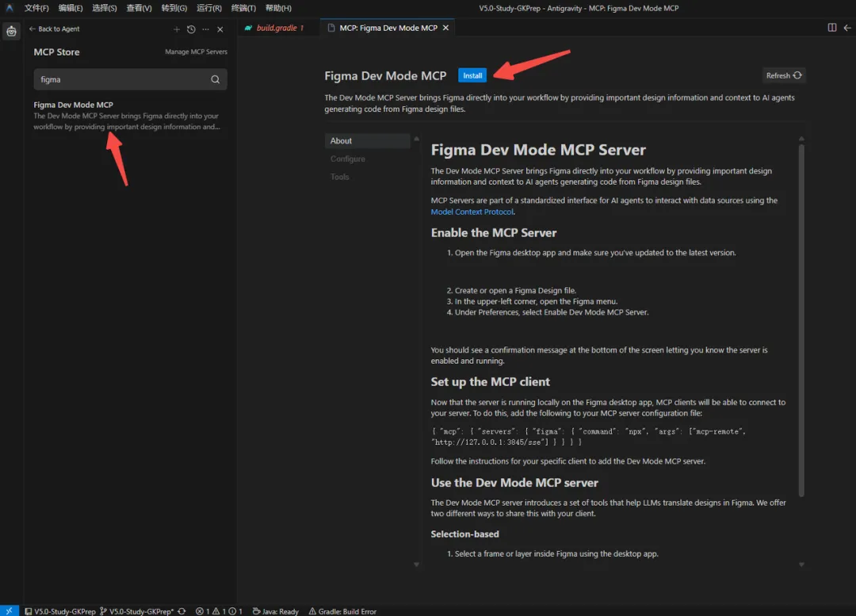Select the MCP: Figma Dev Mode MCP tab
856x616 pixels.
(x=388, y=28)
